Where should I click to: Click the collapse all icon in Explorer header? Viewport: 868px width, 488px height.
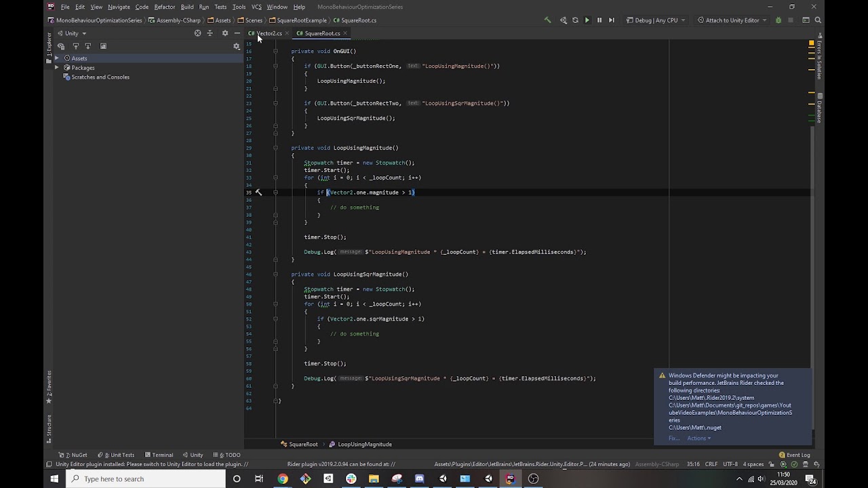[210, 33]
